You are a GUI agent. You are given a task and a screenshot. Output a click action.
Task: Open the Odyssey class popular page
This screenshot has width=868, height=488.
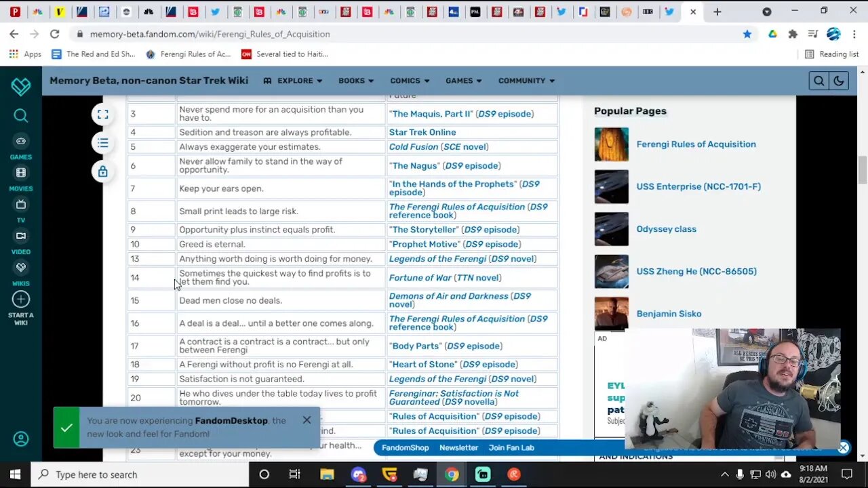click(x=667, y=229)
